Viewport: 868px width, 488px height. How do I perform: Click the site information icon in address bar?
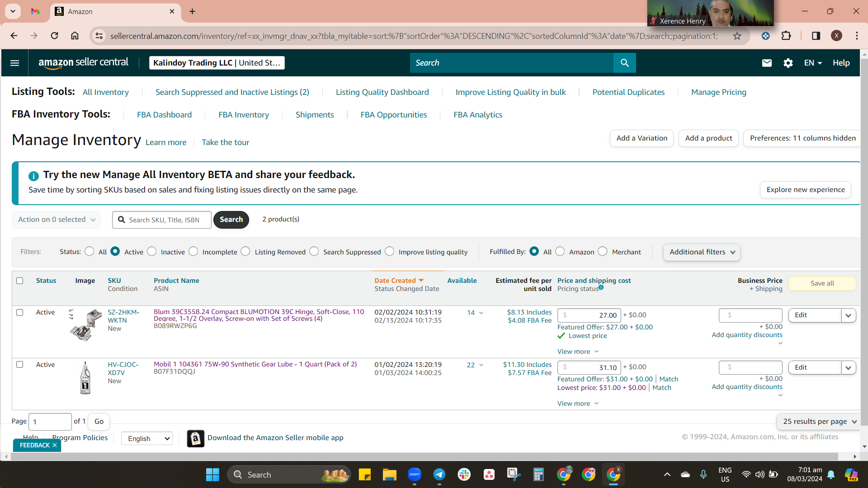pos(99,36)
